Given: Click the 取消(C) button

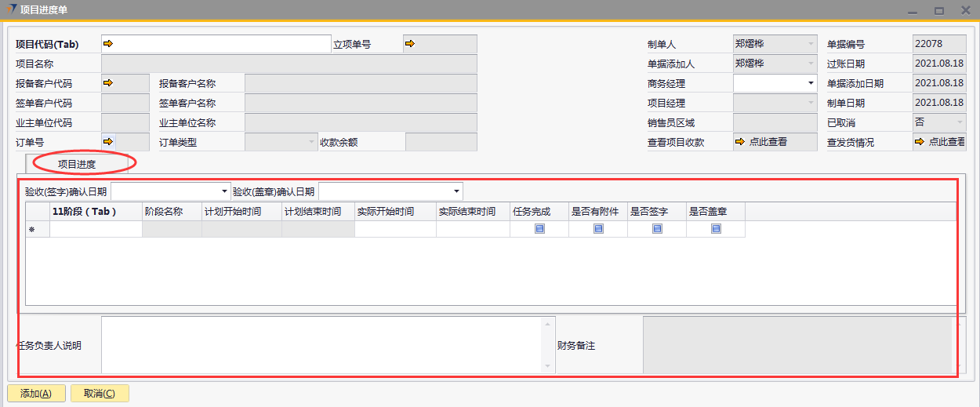Looking at the screenshot, I should [x=100, y=394].
